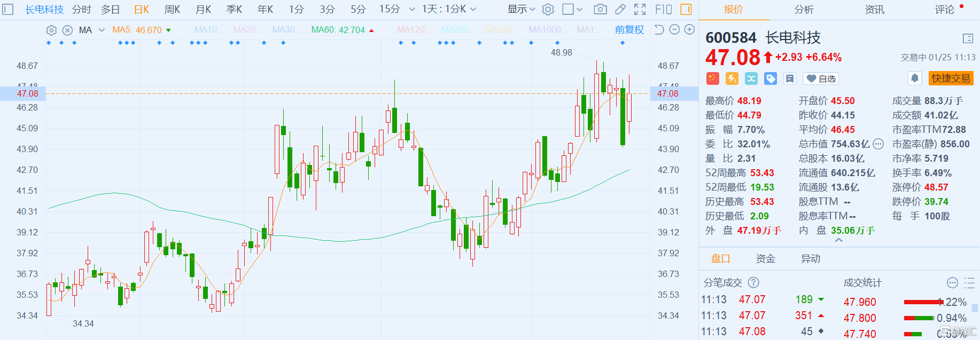Toggle the left sidebar panel icon
The width and height of the screenshot is (980, 340).
[8, 9]
